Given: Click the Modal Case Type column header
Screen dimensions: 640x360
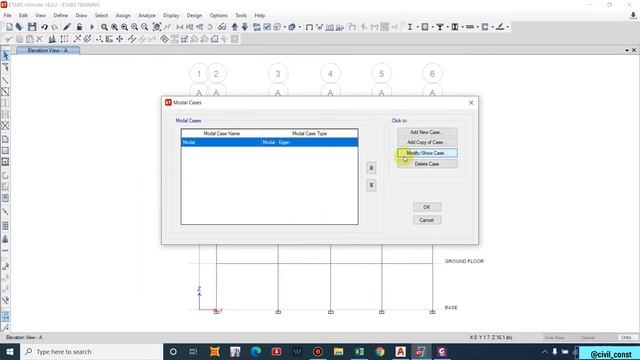Looking at the screenshot, I should tap(309, 133).
